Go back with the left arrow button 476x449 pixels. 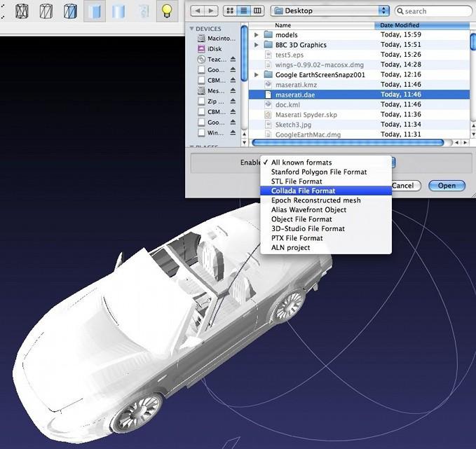pyautogui.click(x=197, y=11)
